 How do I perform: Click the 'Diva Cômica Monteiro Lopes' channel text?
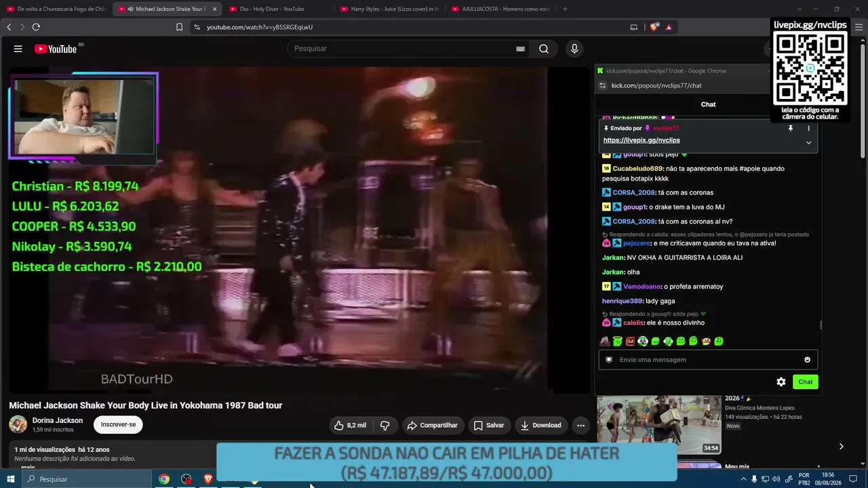click(x=759, y=408)
